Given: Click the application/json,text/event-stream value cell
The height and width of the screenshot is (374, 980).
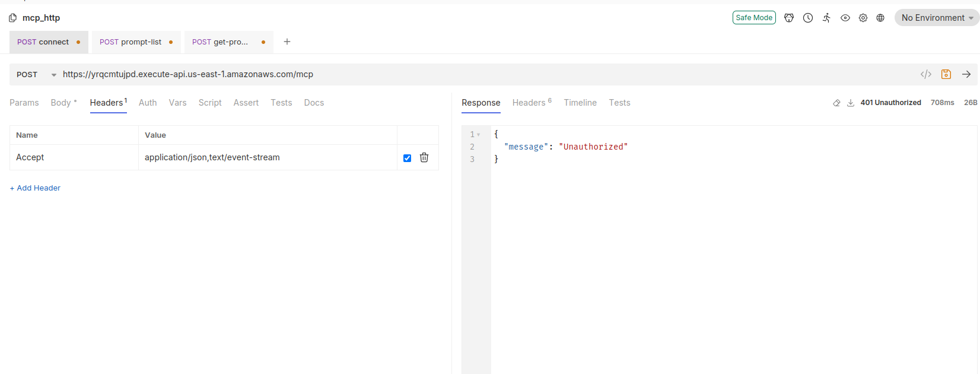Looking at the screenshot, I should [x=268, y=157].
